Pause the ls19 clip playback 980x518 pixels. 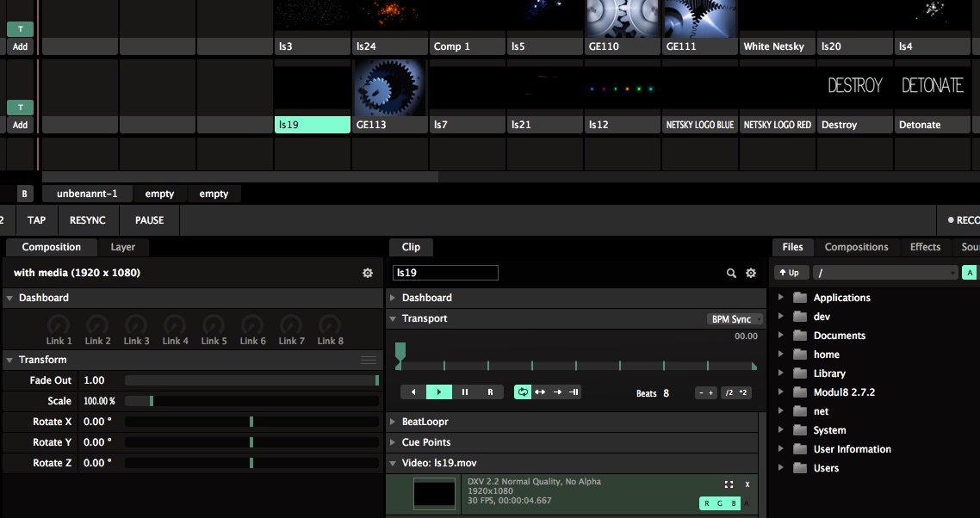[x=465, y=392]
